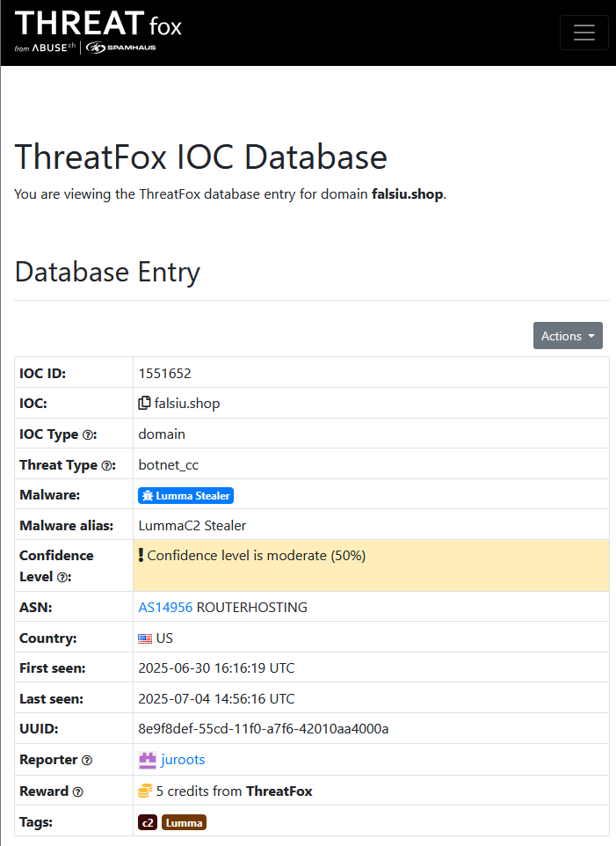Click the ThreatFox logo
This screenshot has height=846, width=616.
click(x=98, y=24)
